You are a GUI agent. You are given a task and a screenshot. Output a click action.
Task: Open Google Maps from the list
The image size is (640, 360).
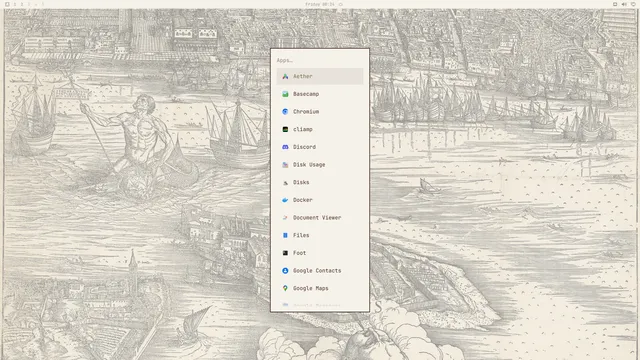pyautogui.click(x=320, y=288)
